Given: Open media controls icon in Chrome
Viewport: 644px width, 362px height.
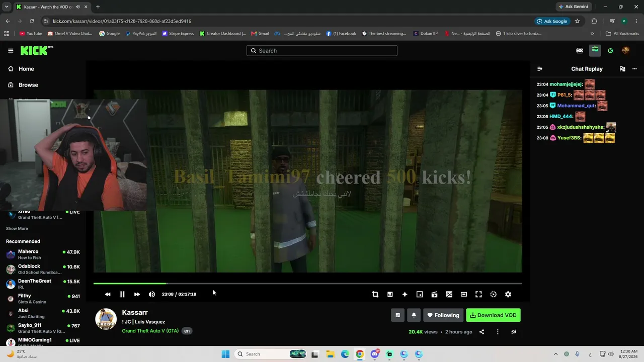Looking at the screenshot, I should click(x=612, y=21).
